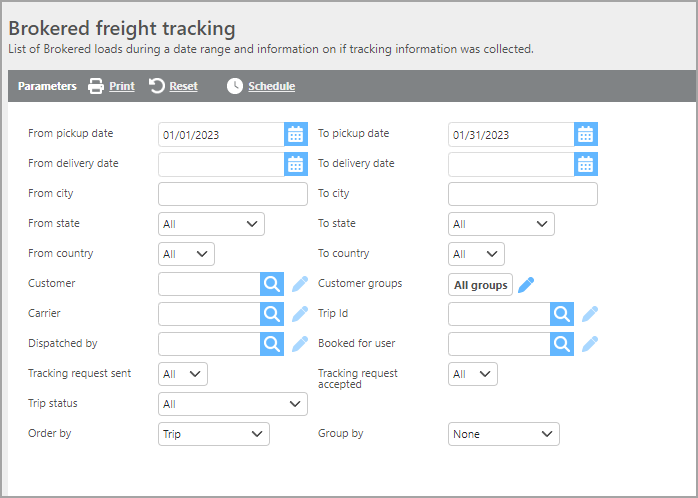Search for a Customer with magnifier icon

(271, 284)
